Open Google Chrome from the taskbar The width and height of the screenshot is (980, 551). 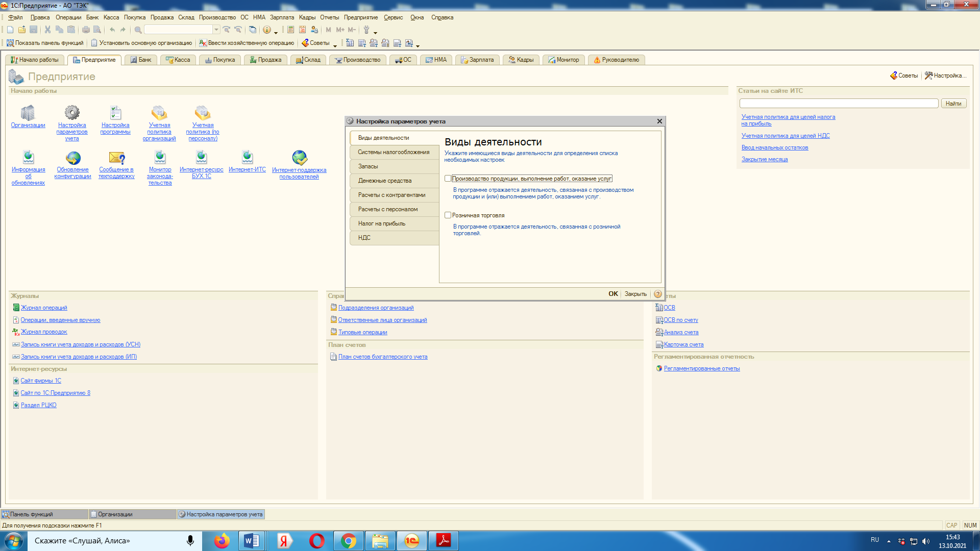pyautogui.click(x=348, y=541)
